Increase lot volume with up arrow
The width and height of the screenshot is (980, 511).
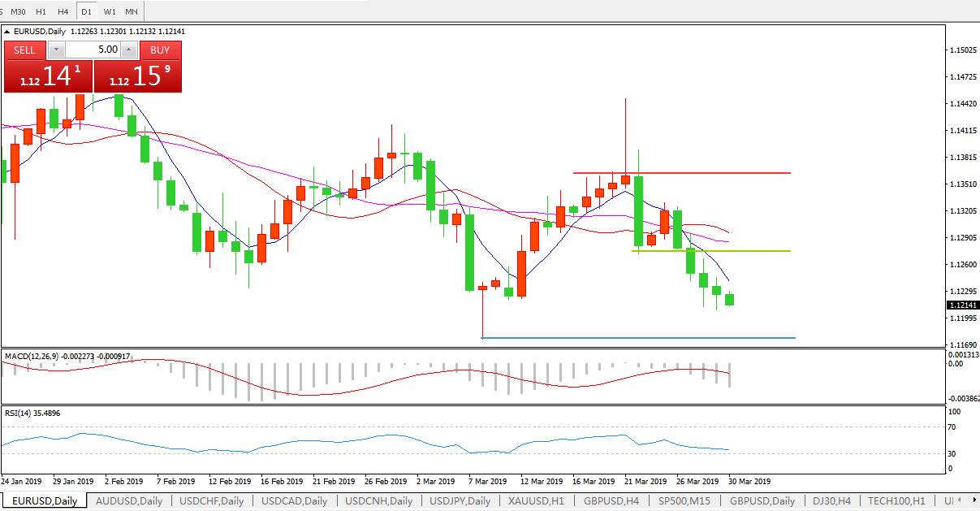(128, 50)
